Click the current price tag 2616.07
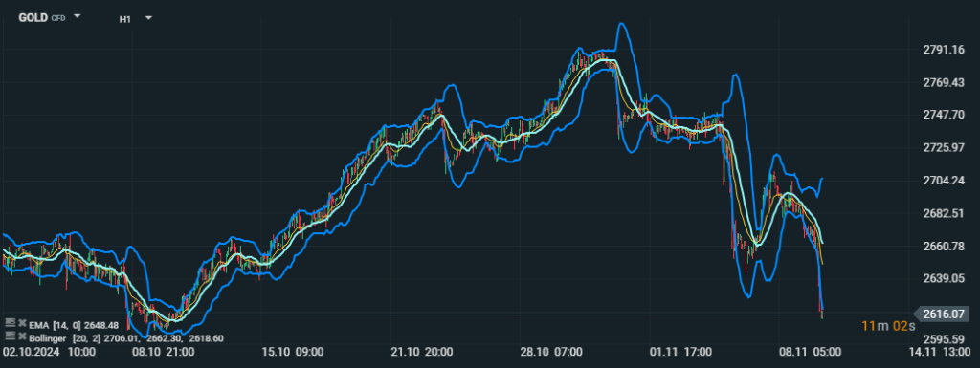Viewport: 980px width, 368px height. tap(945, 314)
